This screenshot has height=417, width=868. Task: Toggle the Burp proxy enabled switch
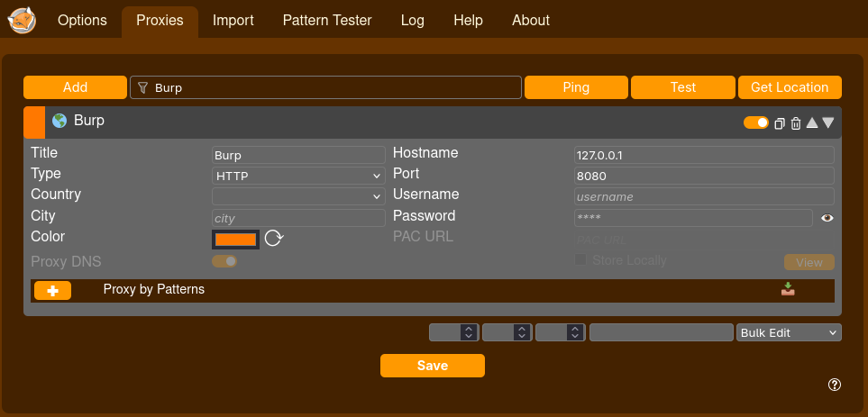click(x=756, y=122)
